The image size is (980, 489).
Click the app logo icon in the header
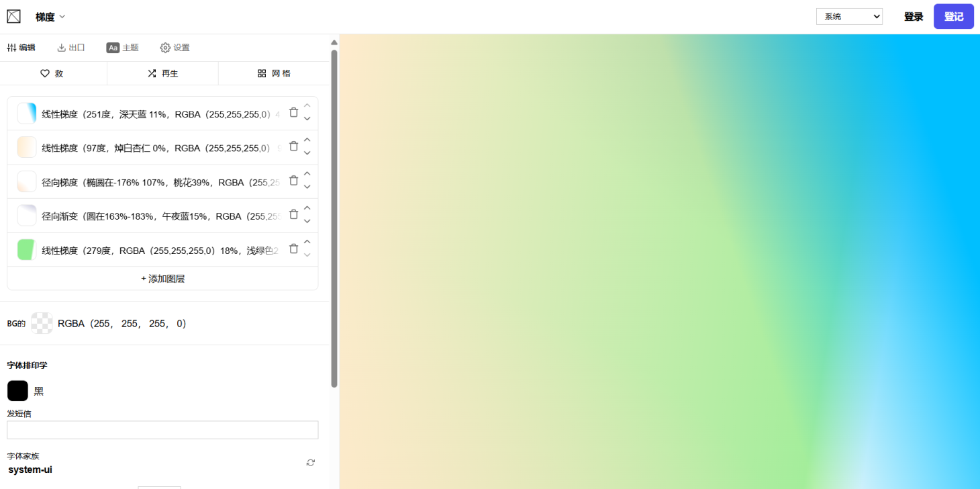13,17
